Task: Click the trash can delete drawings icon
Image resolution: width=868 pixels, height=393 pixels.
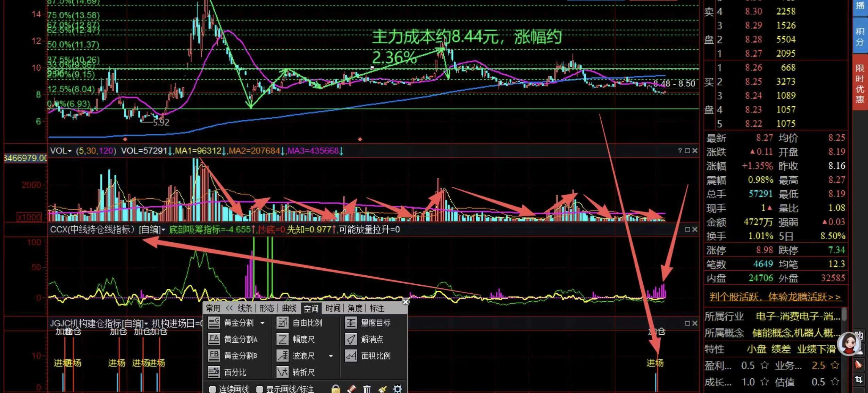Action: (x=367, y=389)
